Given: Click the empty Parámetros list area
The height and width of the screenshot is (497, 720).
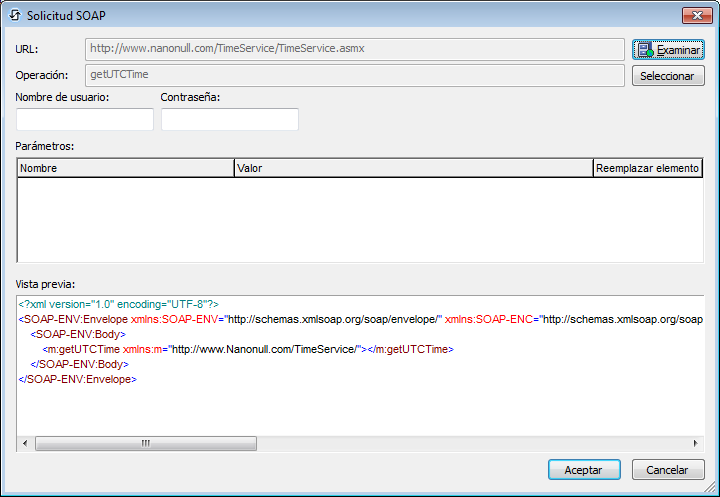Looking at the screenshot, I should 360,220.
